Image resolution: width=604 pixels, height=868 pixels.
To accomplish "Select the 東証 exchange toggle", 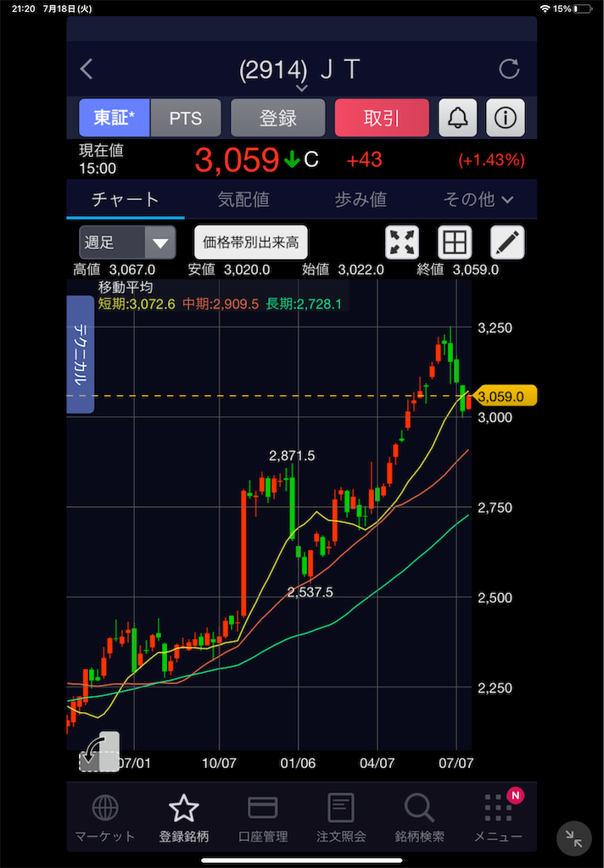I will click(x=115, y=118).
